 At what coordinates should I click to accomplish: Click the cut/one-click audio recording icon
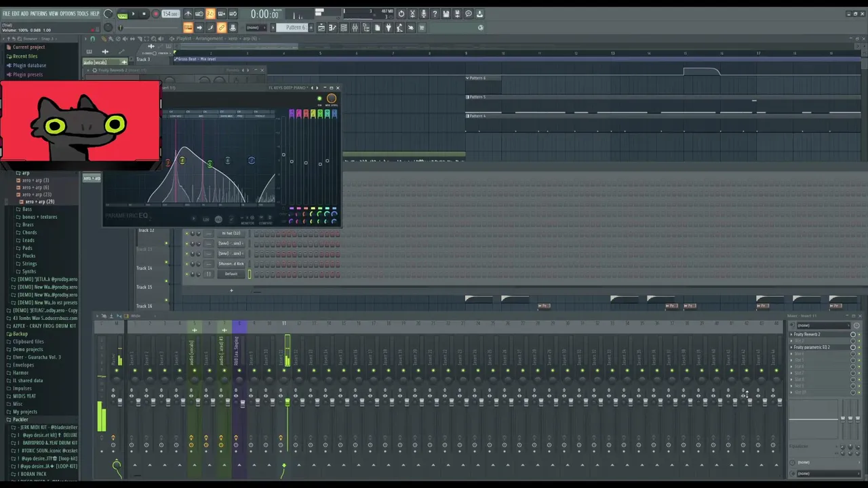[x=412, y=14]
